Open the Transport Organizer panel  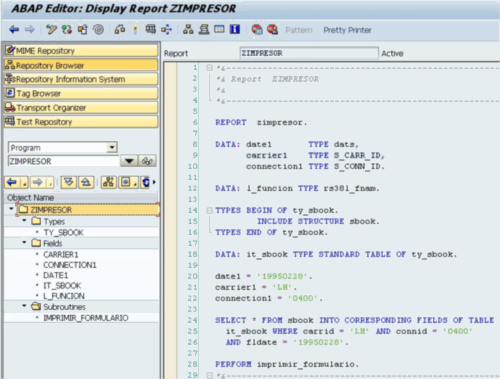[81, 108]
